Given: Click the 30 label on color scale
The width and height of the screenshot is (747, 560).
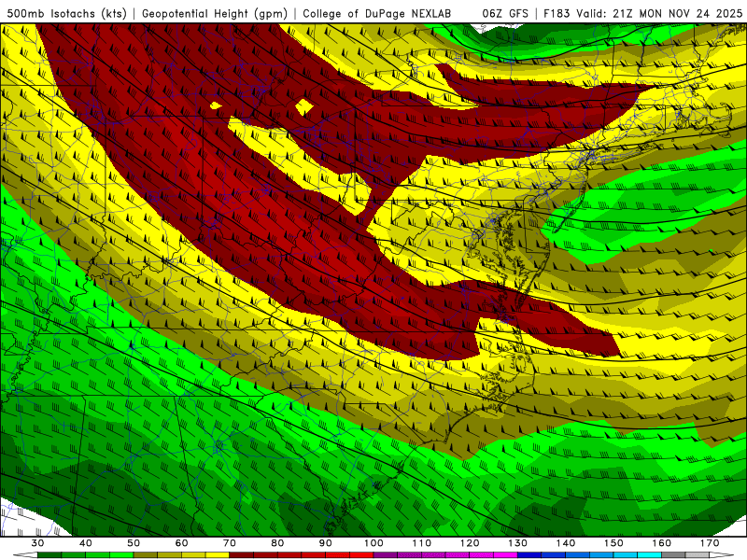Looking at the screenshot, I should click(37, 543).
